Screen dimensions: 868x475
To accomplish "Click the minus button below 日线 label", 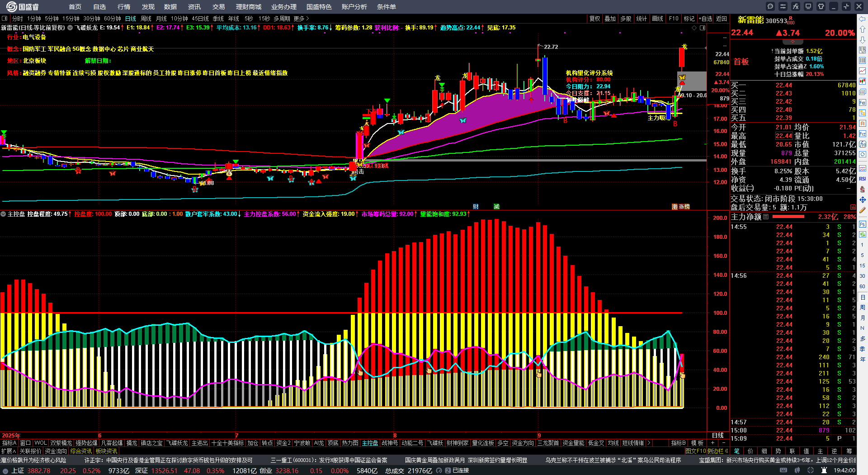I will [723, 443].
